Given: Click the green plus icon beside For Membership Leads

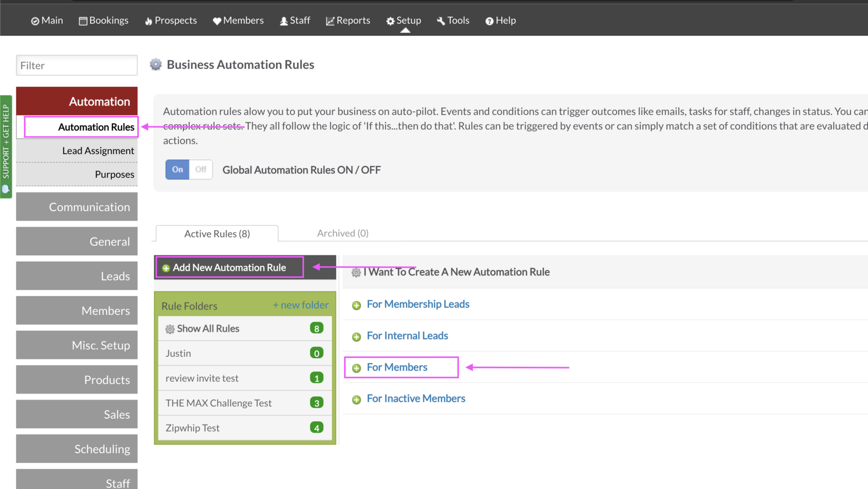Looking at the screenshot, I should pyautogui.click(x=356, y=305).
